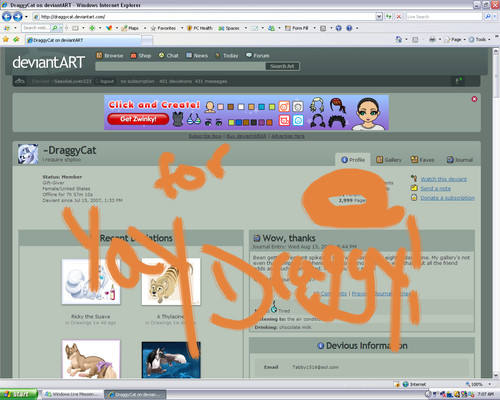Stop page loading with the red X icon
500x400 pixels.
(399, 16)
